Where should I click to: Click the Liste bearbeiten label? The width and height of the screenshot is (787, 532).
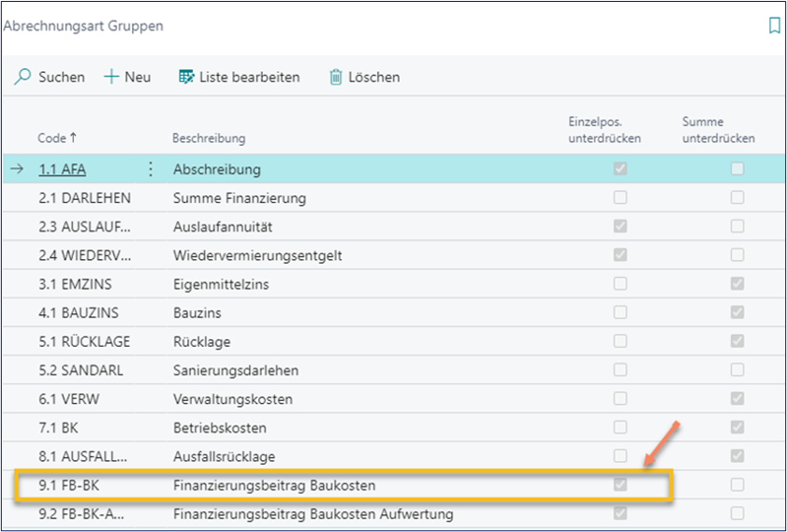coord(250,78)
